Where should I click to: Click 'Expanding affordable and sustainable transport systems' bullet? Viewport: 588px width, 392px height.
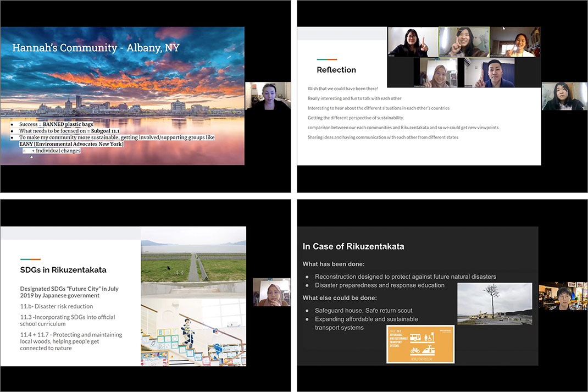pos(367,323)
